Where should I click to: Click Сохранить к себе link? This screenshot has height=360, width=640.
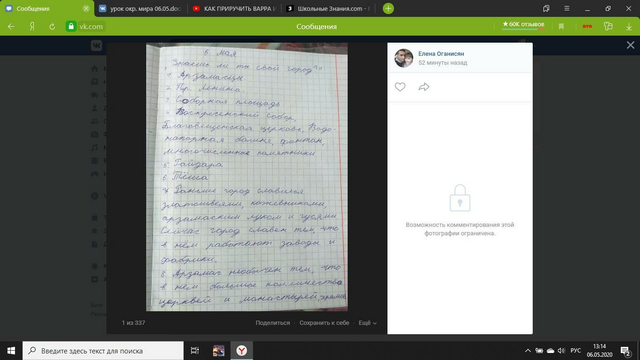click(x=324, y=322)
